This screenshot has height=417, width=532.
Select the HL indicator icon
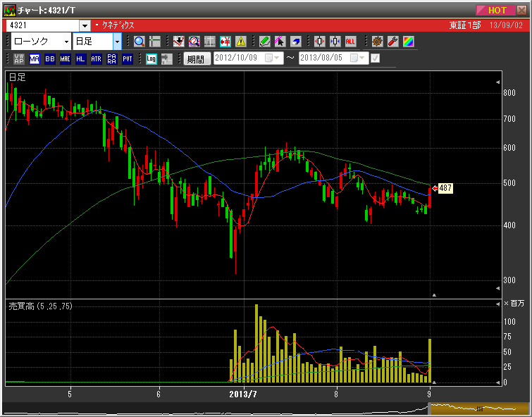80,59
